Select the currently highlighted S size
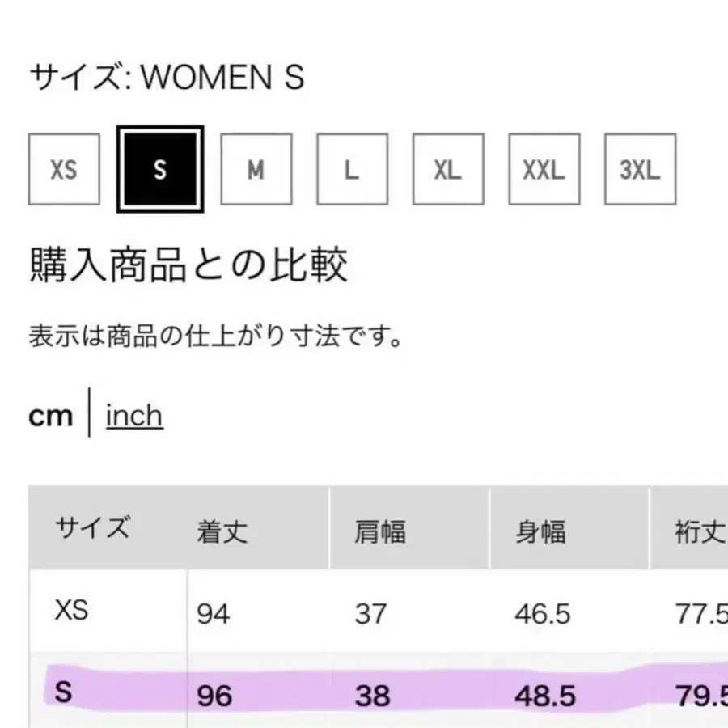Screen dimensions: 728x728 coord(159,169)
